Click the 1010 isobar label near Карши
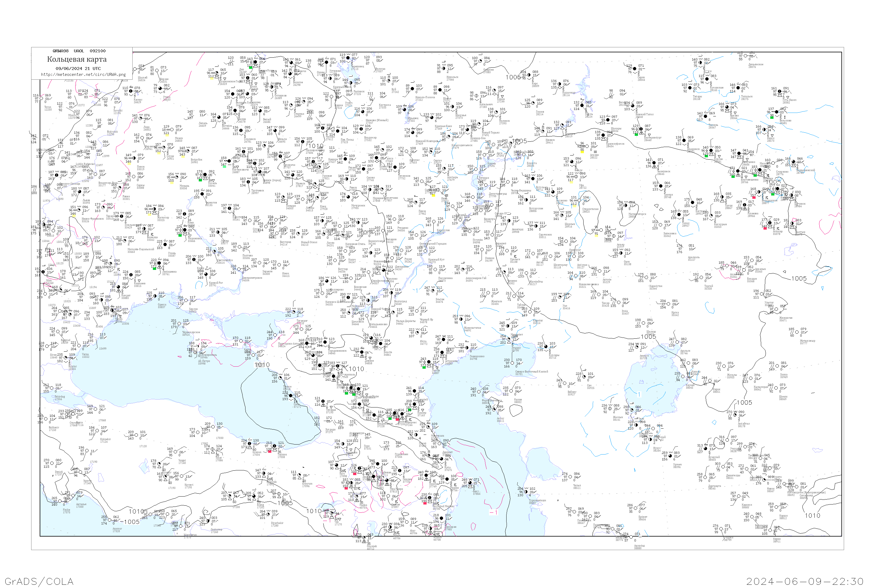This screenshot has width=882, height=588. (812, 516)
